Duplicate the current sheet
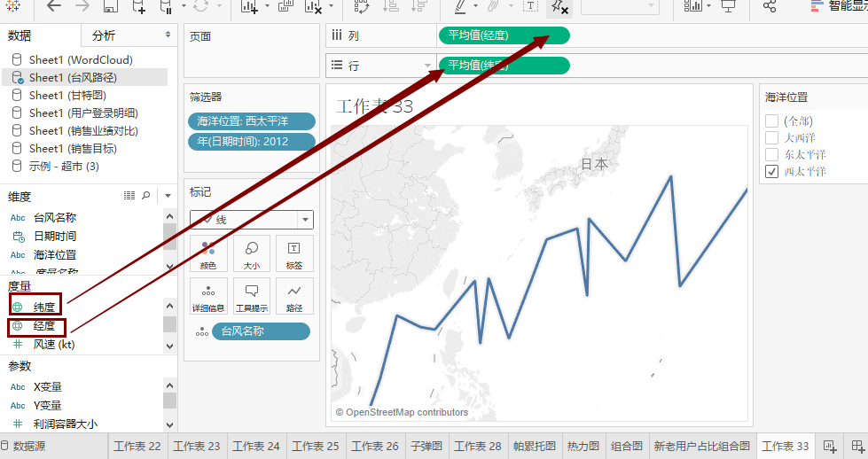The height and width of the screenshot is (459, 868). pyautogui.click(x=285, y=6)
